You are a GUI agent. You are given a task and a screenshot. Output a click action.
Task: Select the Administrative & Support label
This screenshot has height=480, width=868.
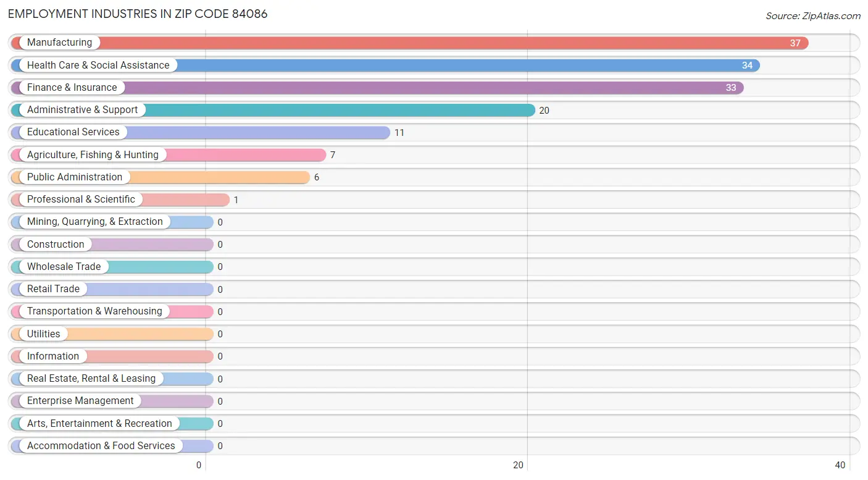82,110
